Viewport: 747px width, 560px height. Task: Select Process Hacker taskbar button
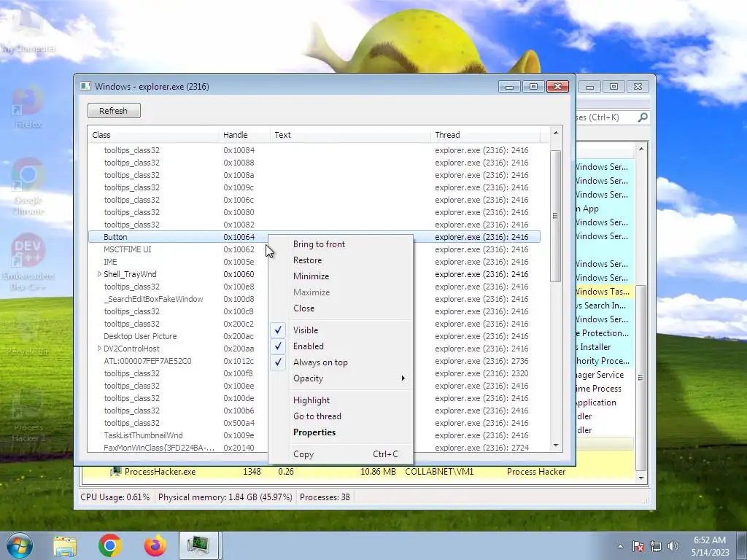coord(198,545)
